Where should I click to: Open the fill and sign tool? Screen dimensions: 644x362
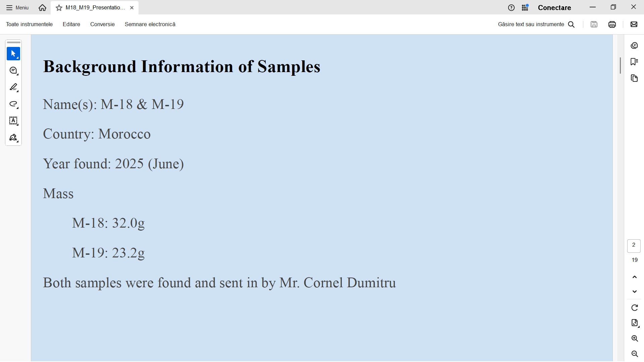13,138
